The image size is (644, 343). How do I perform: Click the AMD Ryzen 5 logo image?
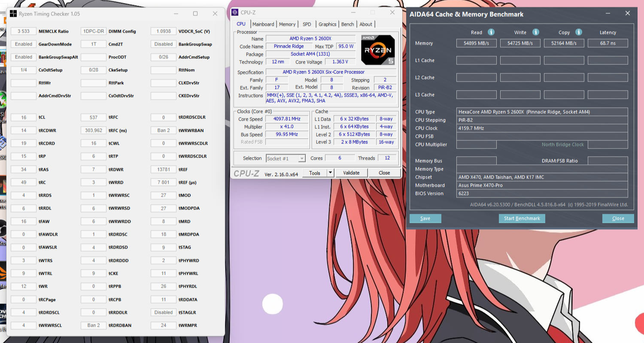click(x=378, y=50)
